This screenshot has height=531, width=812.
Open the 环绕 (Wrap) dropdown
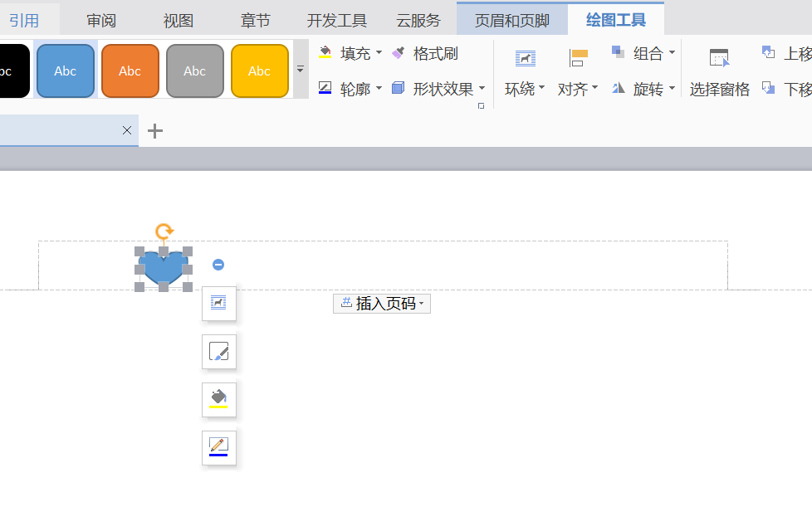(x=524, y=88)
